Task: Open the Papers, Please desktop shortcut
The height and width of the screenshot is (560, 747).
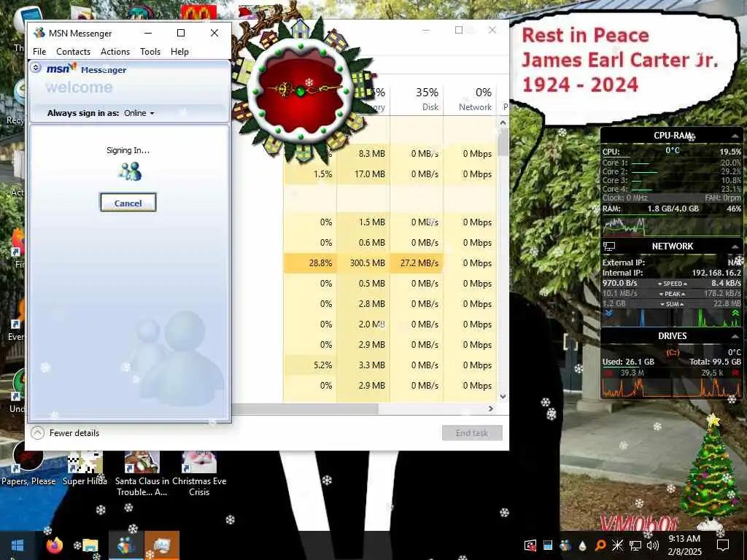Action: tap(28, 464)
